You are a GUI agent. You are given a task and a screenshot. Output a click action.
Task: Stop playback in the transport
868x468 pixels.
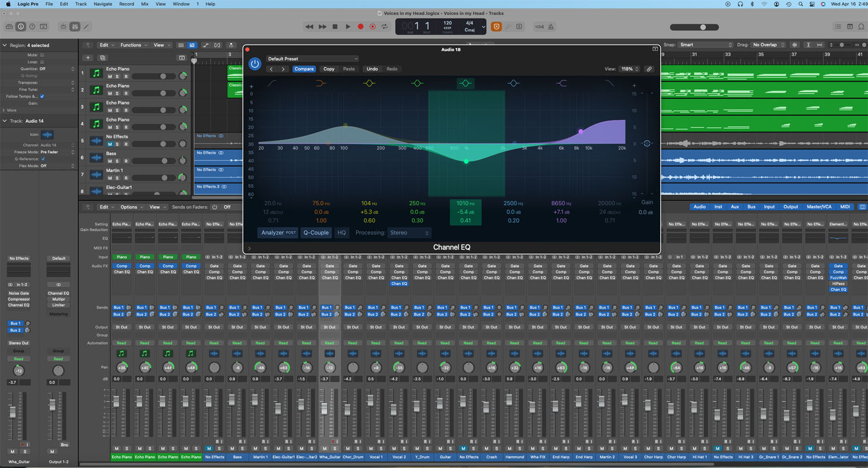pos(335,27)
